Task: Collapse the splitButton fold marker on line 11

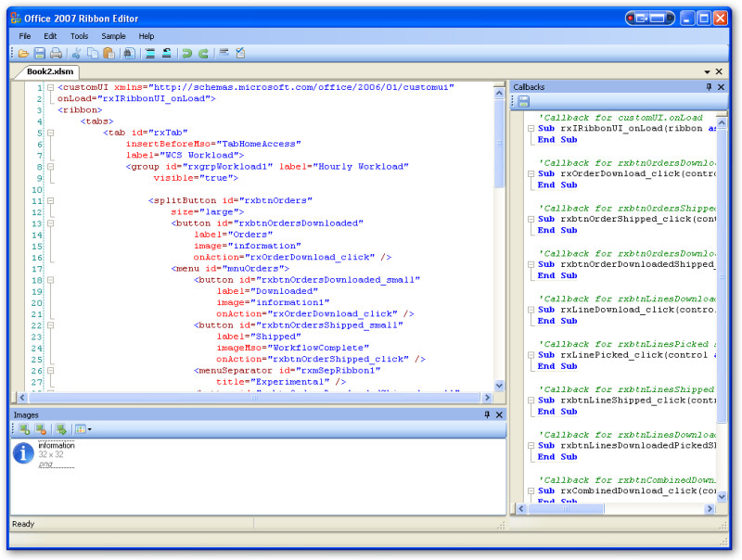Action: click(x=50, y=200)
